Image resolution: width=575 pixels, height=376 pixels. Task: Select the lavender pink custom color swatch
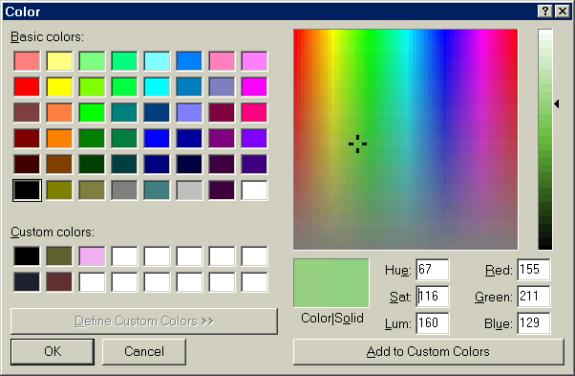[x=92, y=256]
